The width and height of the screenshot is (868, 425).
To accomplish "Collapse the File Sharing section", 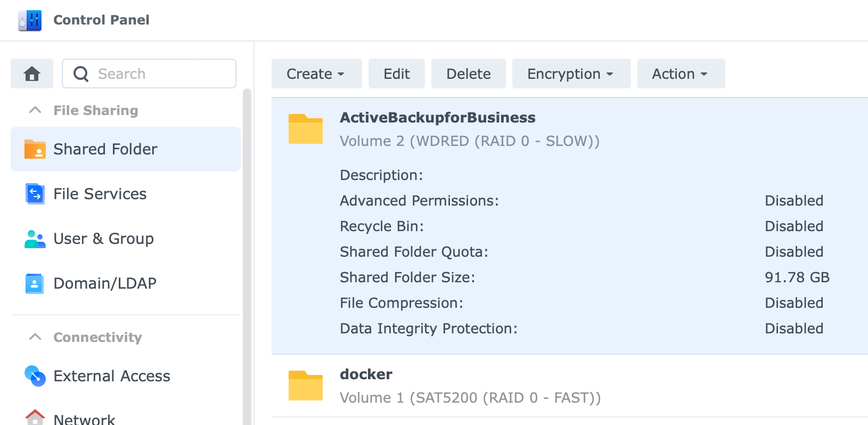I will tap(35, 110).
